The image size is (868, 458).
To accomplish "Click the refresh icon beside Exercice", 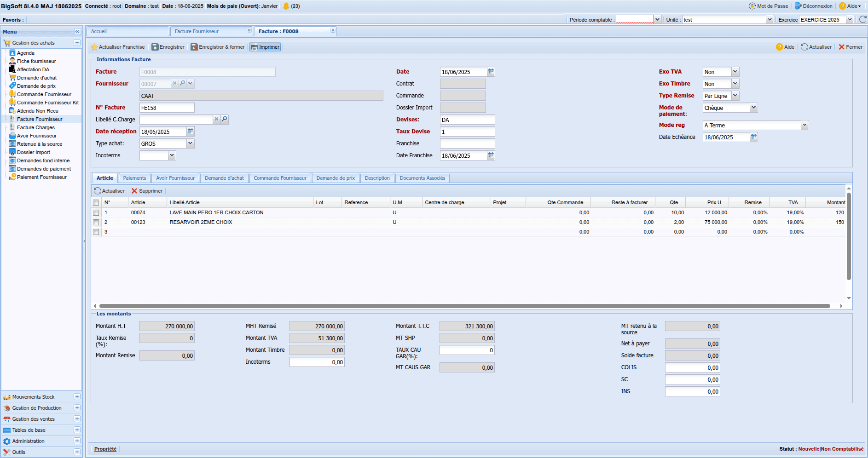I will (863, 19).
